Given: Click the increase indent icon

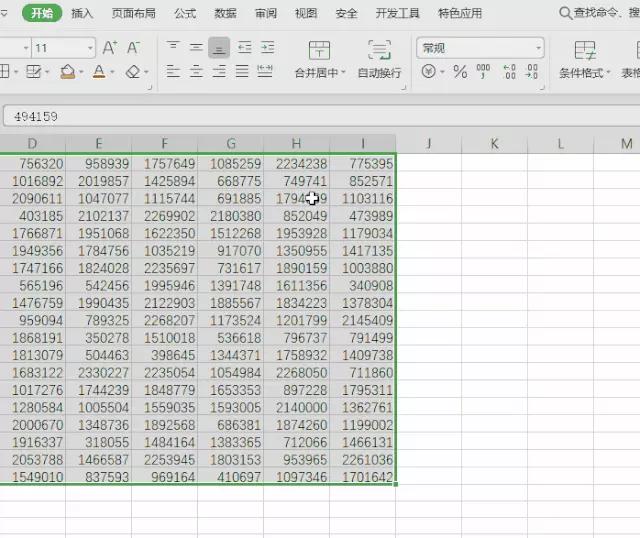Looking at the screenshot, I should tap(266, 48).
